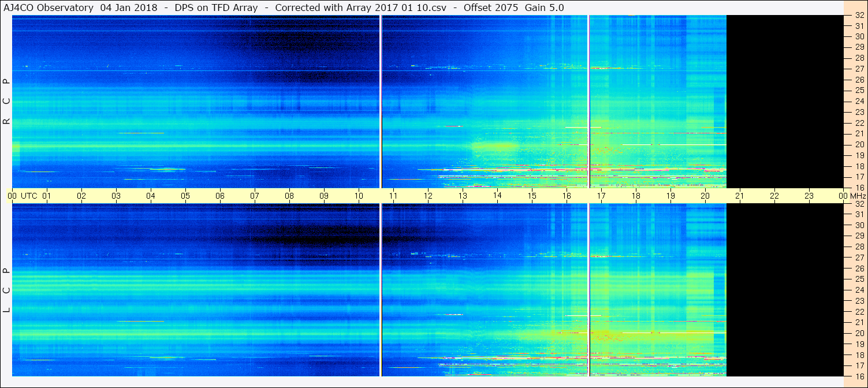The width and height of the screenshot is (868, 388).
Task: Click the 22 MHz tick in LCP panel
Action: click(x=859, y=312)
